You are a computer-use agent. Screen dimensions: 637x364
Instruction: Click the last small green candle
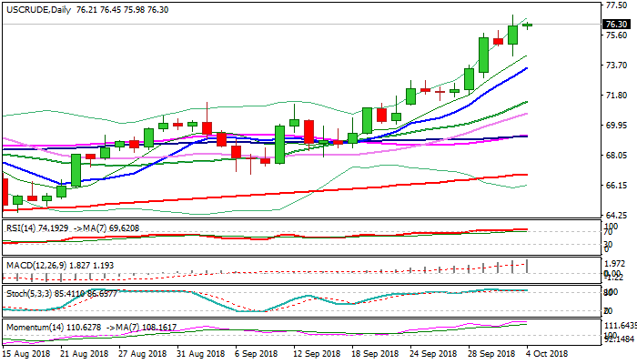[x=527, y=25]
